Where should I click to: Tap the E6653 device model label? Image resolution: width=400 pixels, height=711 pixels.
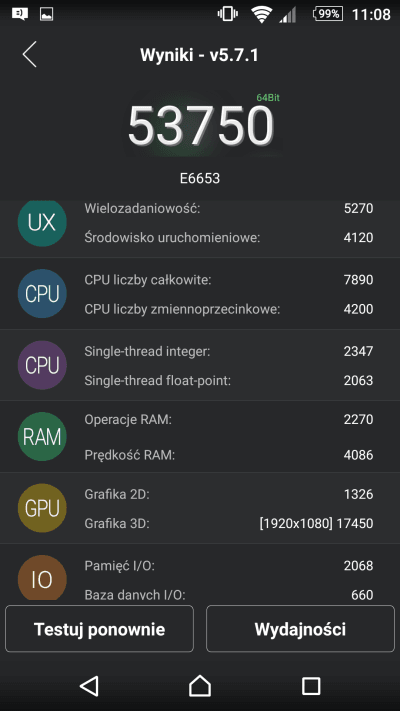pos(200,178)
